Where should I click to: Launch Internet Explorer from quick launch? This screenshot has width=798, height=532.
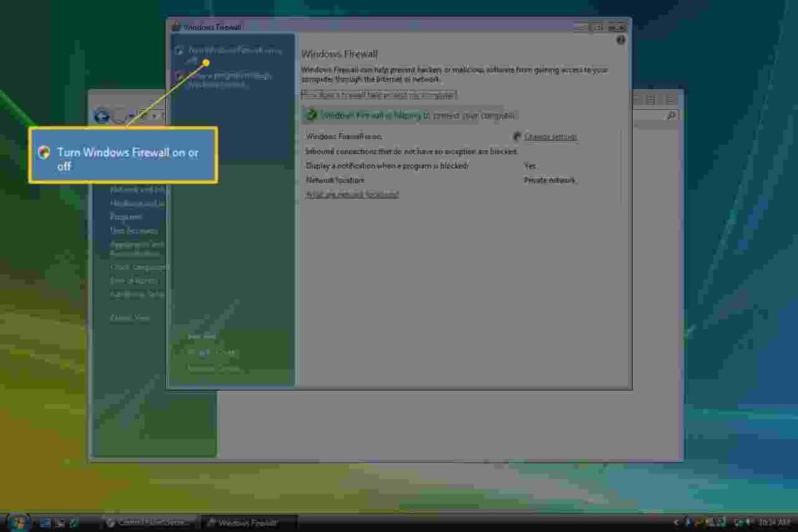72,523
